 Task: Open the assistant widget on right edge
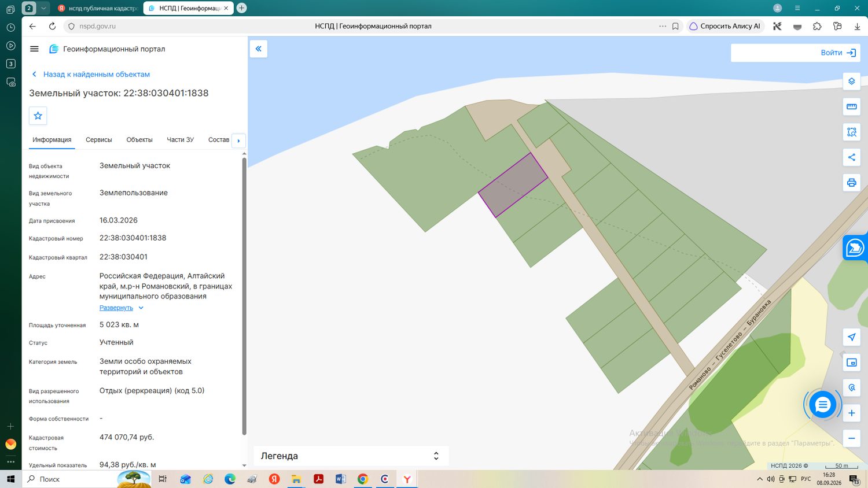tap(855, 248)
